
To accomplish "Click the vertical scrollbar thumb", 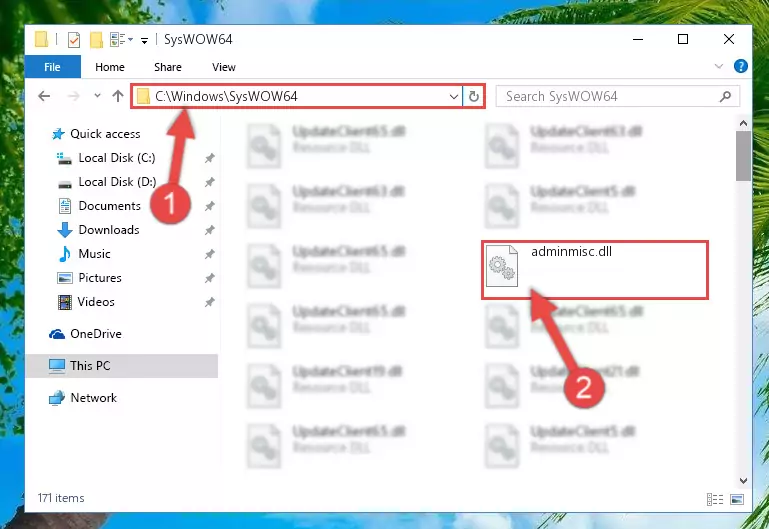I will point(743,156).
